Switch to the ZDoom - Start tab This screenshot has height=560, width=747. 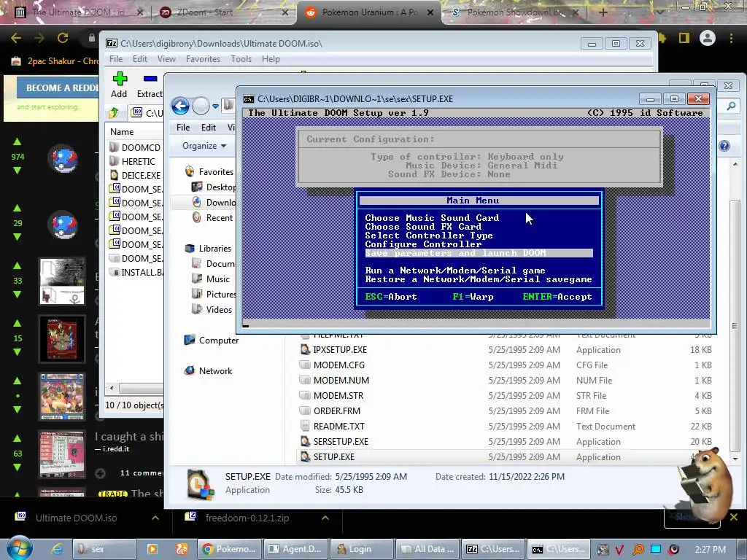(224, 12)
